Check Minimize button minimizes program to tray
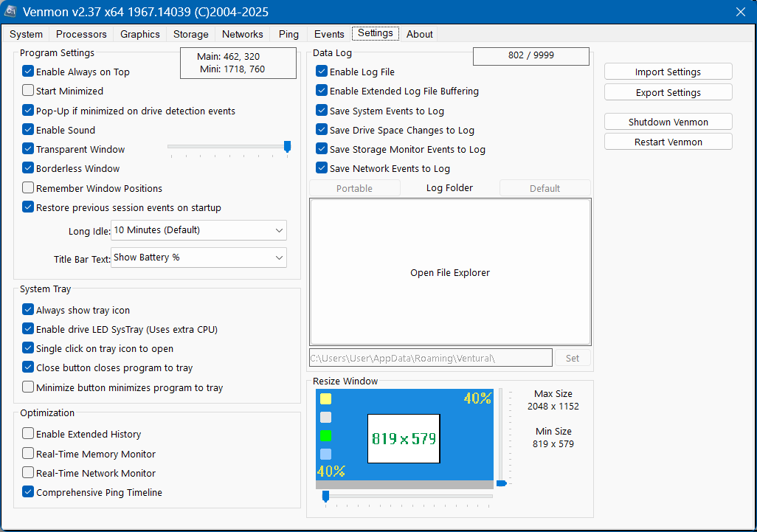The height and width of the screenshot is (532, 757). pos(28,387)
